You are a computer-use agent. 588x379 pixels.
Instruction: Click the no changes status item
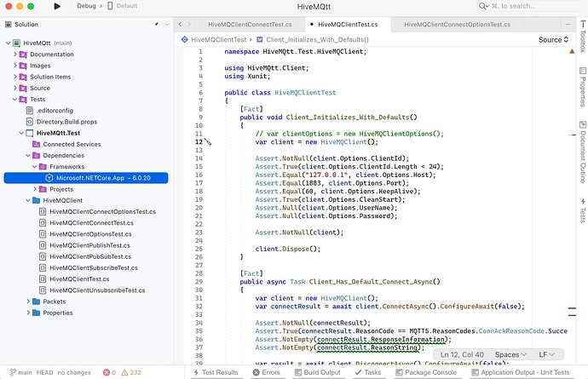tap(74, 373)
